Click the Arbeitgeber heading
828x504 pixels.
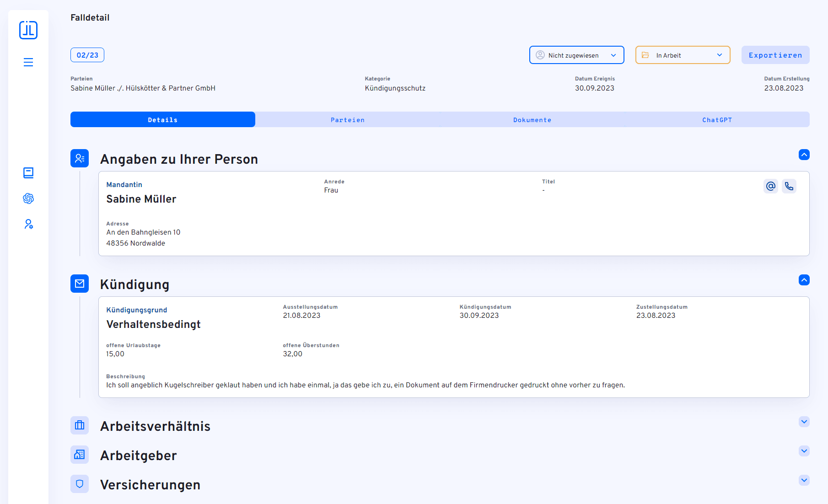pyautogui.click(x=139, y=456)
